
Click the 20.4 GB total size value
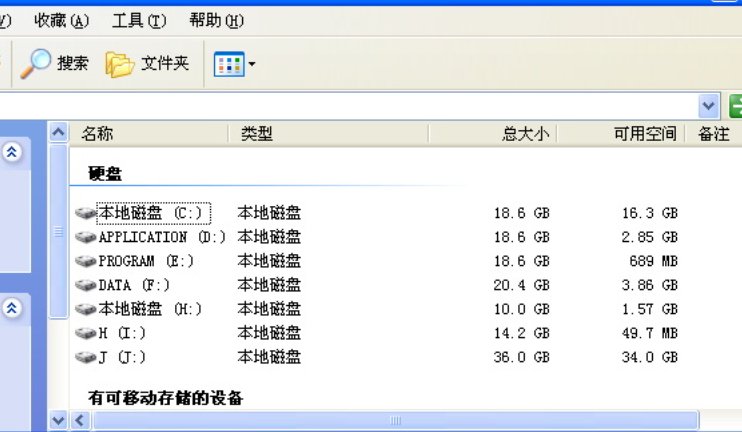coord(521,285)
